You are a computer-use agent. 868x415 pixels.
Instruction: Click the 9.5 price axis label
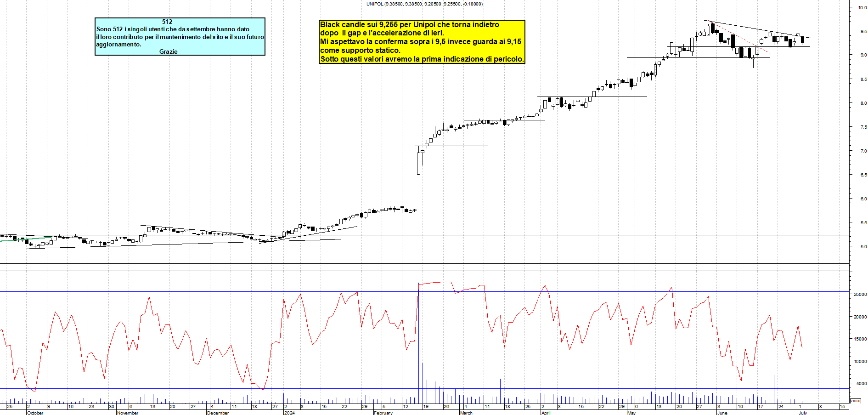click(x=863, y=31)
